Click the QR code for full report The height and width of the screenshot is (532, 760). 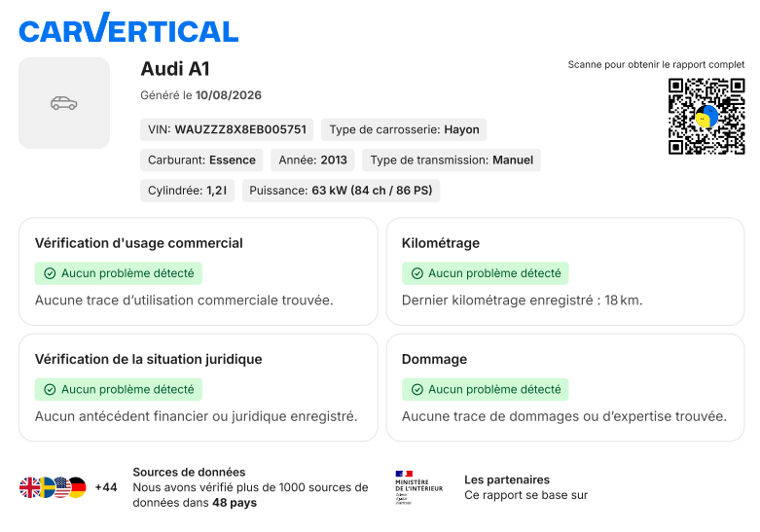tap(706, 117)
